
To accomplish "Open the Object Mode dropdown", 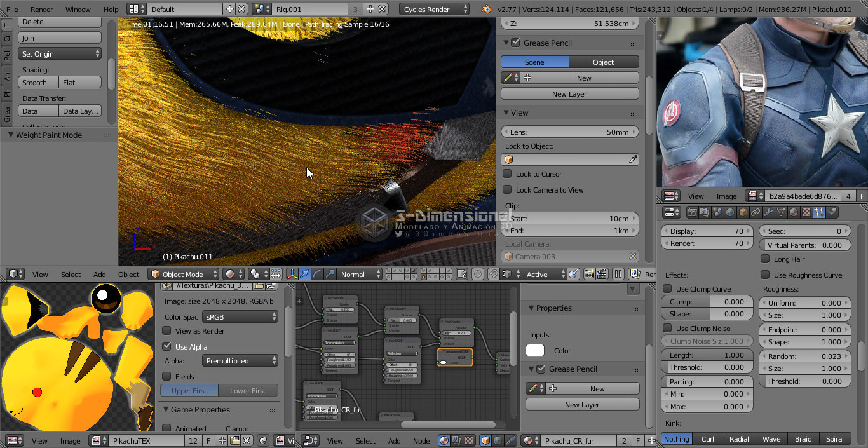I will click(x=183, y=274).
